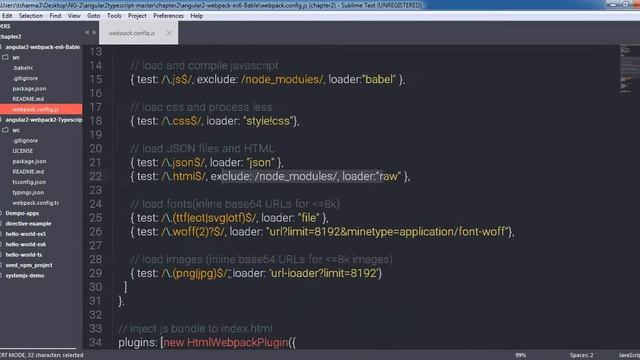640x360 pixels.
Task: Expand the hello-world-ts folder
Action: tap(24, 255)
